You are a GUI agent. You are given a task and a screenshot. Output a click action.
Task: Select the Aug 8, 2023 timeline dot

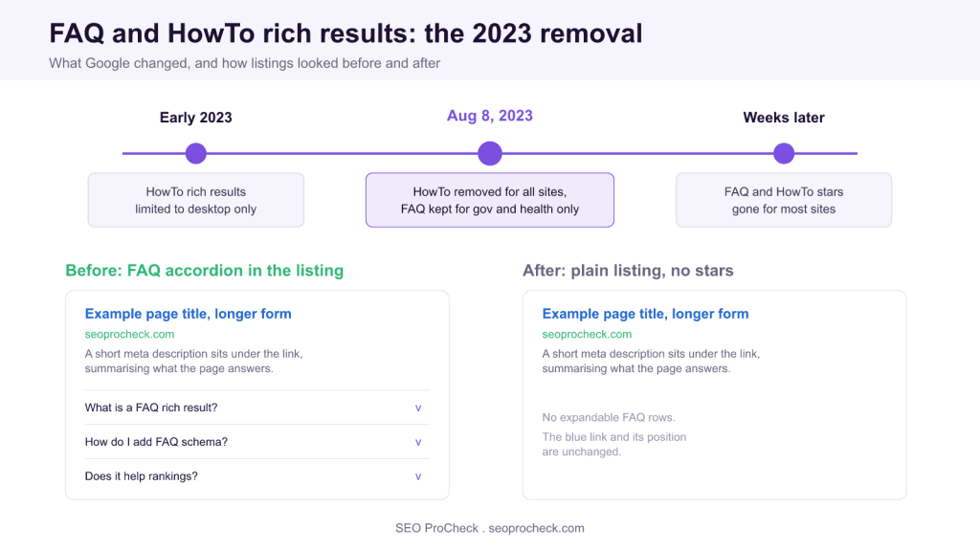click(x=490, y=153)
